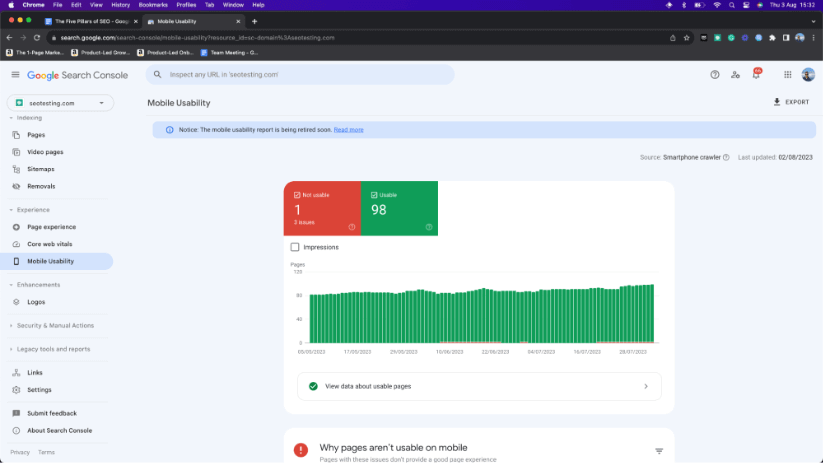Open the Google apps grid icon

pos(788,75)
